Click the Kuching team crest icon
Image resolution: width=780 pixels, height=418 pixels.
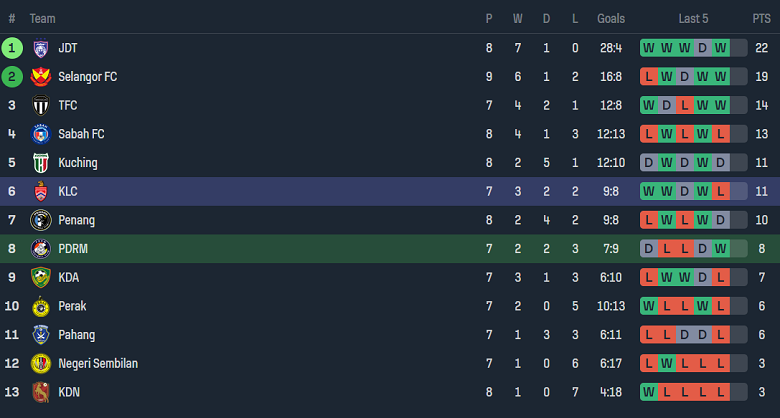[x=41, y=163]
